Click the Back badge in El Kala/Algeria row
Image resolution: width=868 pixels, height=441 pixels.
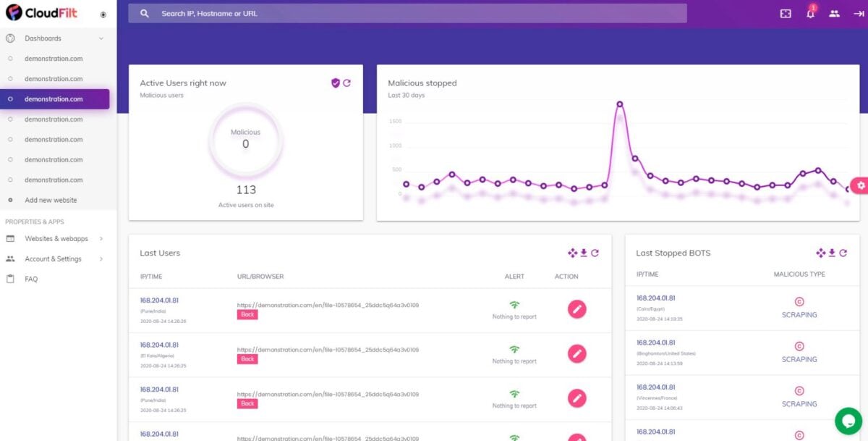point(247,359)
